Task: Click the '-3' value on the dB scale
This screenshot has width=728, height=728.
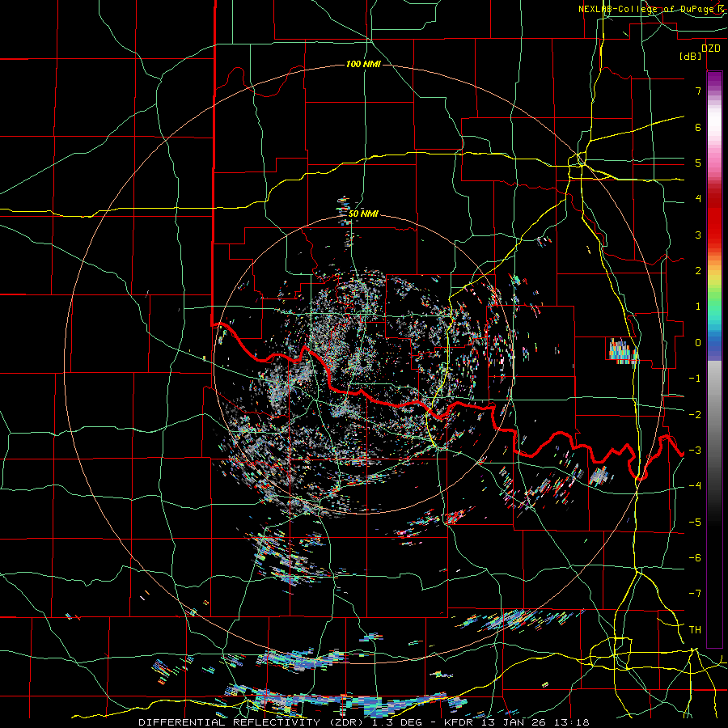Action: point(695,451)
